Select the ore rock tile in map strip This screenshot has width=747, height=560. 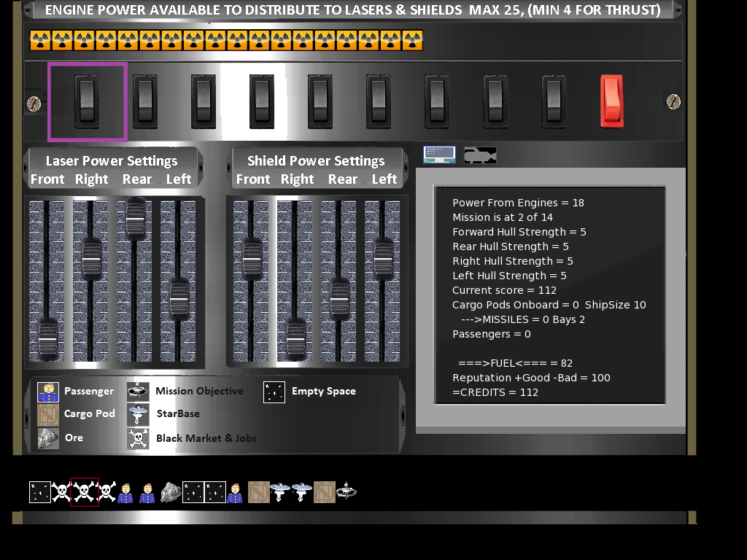click(171, 492)
